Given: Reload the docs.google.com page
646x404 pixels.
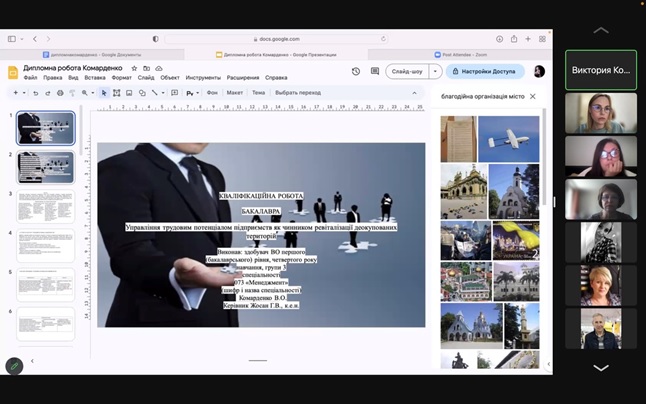Looking at the screenshot, I should (x=383, y=39).
